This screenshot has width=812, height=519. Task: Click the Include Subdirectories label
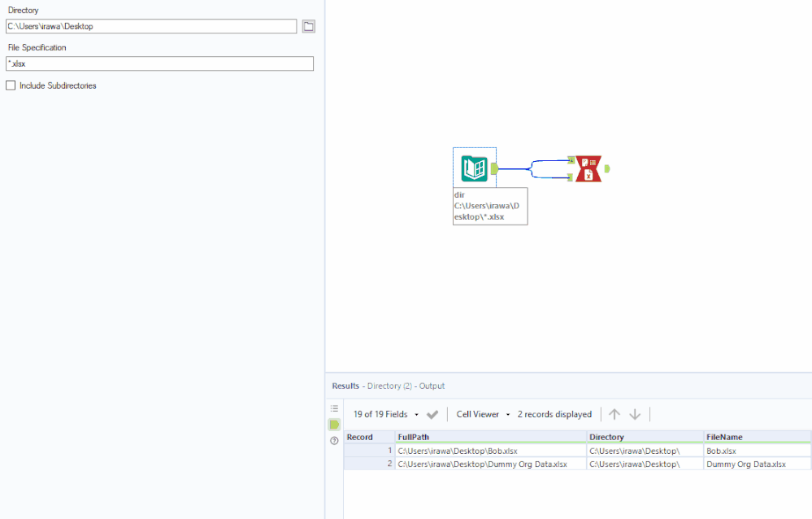[x=58, y=85]
